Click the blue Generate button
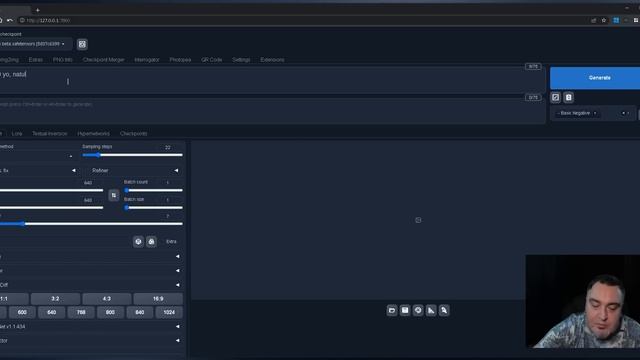The height and width of the screenshot is (360, 640). tap(595, 78)
